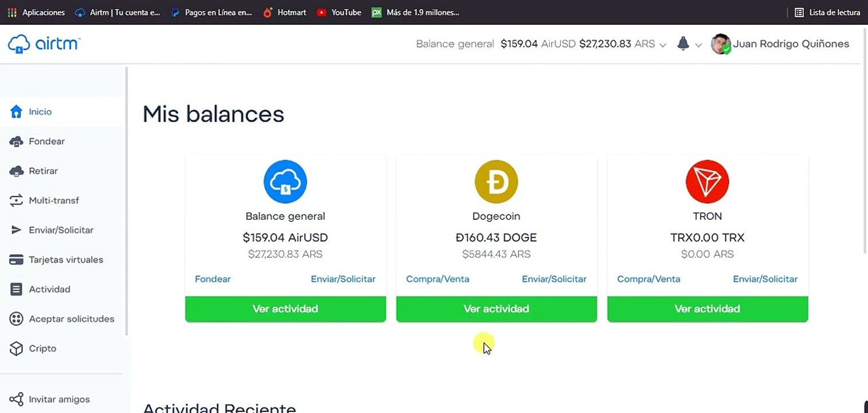Click the user profile avatar
Screen dimensions: 868x413
[x=720, y=44]
